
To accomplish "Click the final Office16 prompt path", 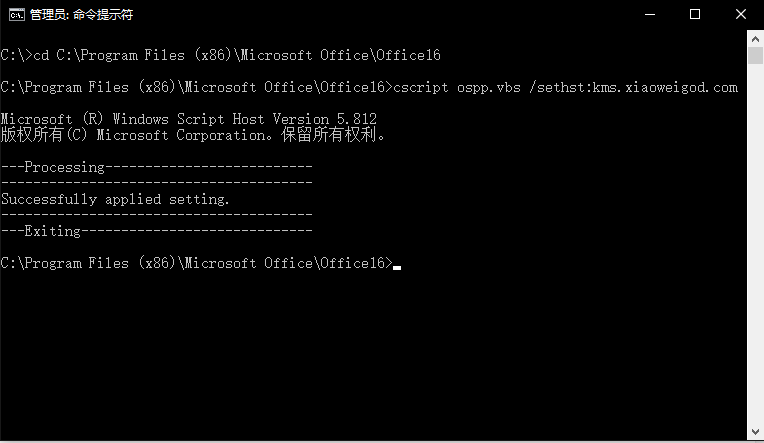I will (196, 263).
